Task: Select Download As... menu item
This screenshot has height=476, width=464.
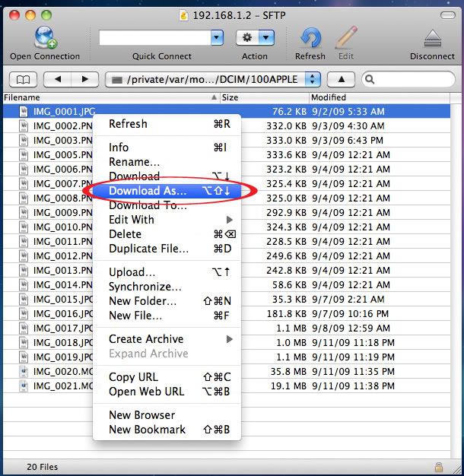Action: pyautogui.click(x=167, y=191)
